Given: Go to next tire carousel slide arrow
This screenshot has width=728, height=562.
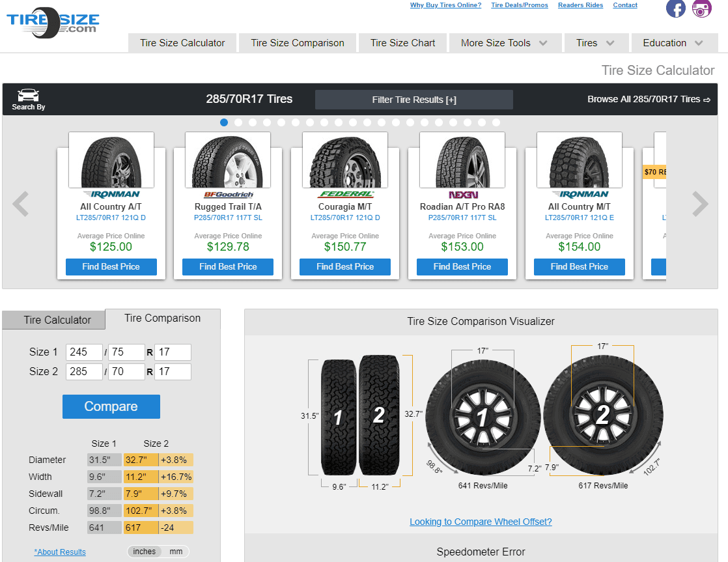Looking at the screenshot, I should click(700, 204).
